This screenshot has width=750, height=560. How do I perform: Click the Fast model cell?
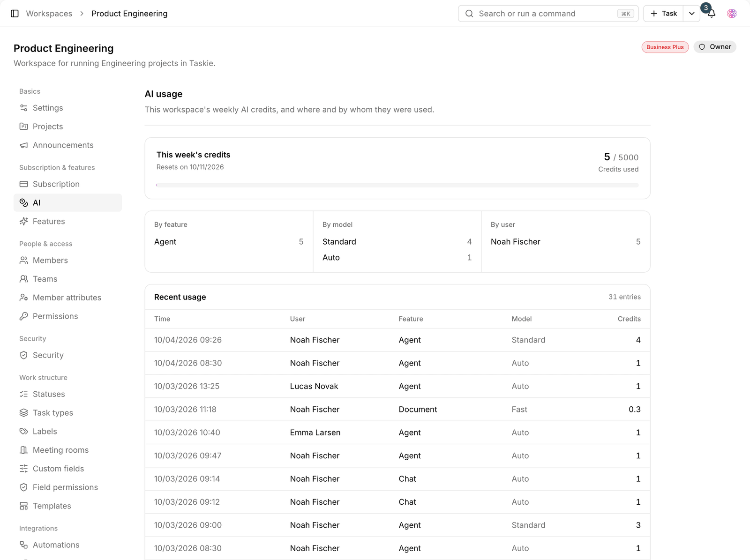[519, 409]
